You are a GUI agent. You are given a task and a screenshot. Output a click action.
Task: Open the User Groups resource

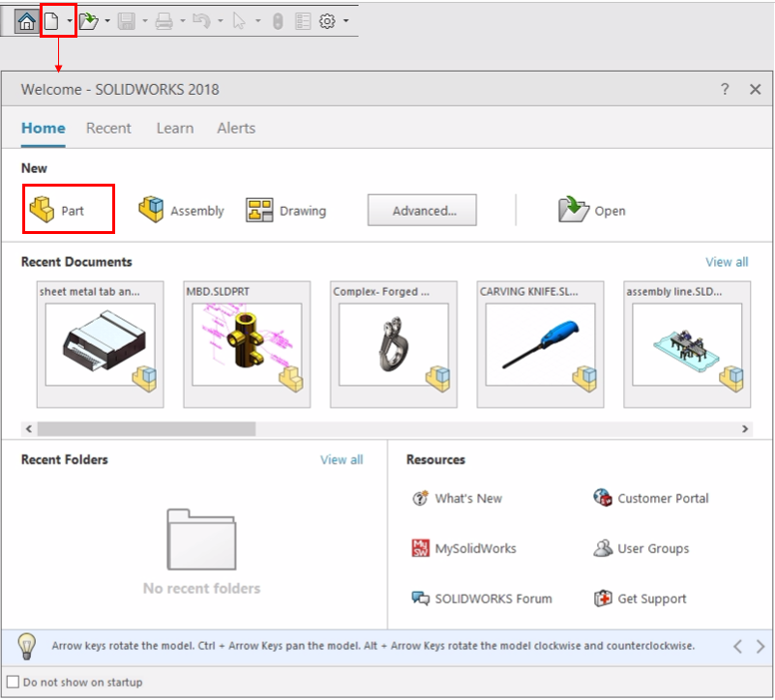[641, 548]
